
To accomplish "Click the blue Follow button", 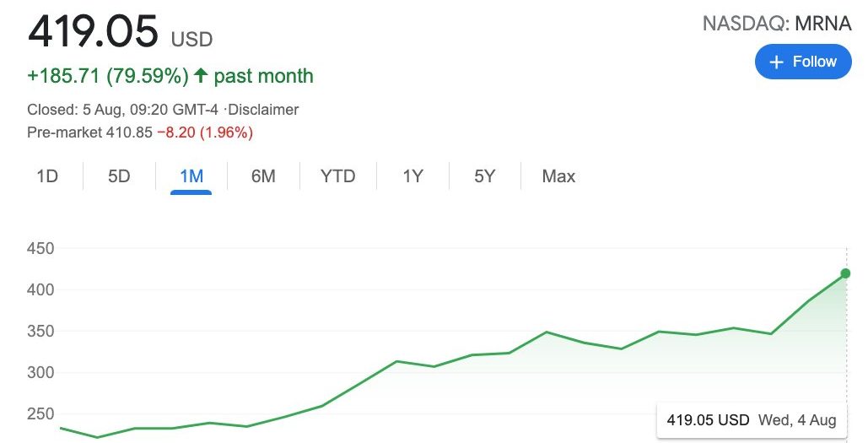I will (802, 62).
